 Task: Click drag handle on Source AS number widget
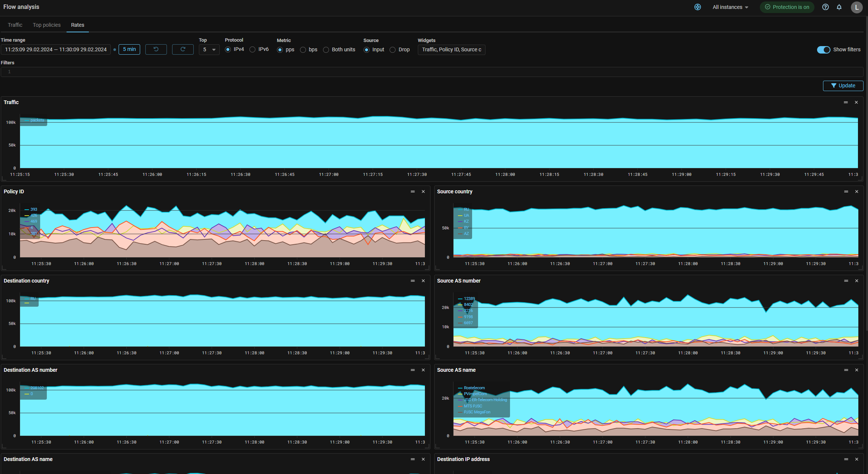coord(846,281)
